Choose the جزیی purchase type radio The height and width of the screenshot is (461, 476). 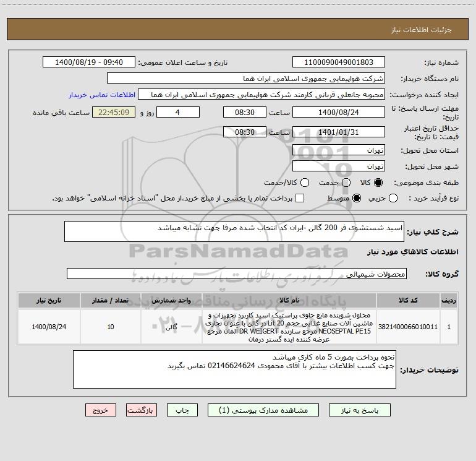point(393,198)
